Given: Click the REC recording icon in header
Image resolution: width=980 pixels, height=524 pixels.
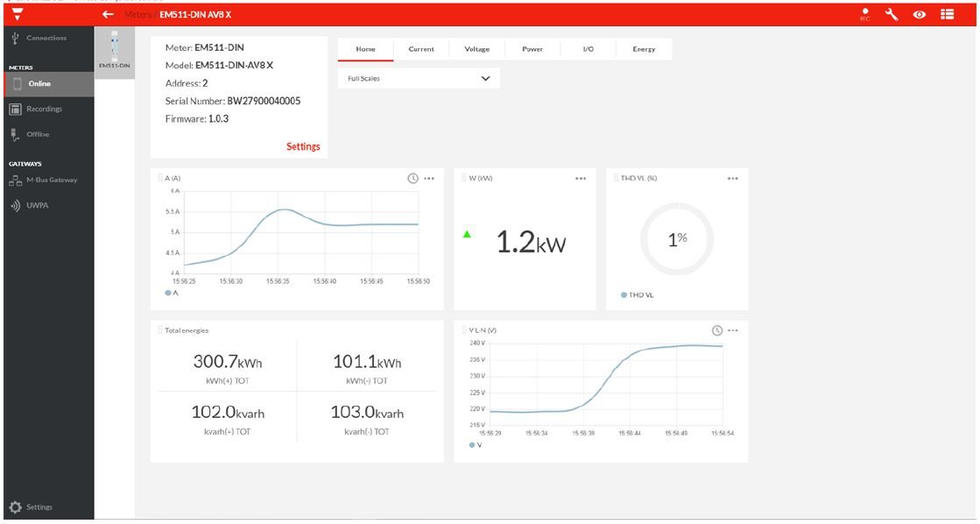Looking at the screenshot, I should (x=865, y=15).
